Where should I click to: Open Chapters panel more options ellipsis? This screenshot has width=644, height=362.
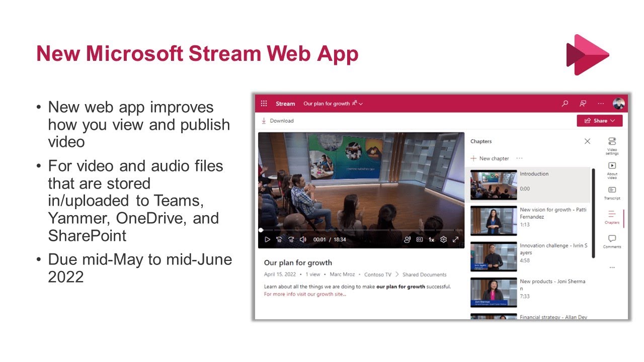tap(519, 158)
